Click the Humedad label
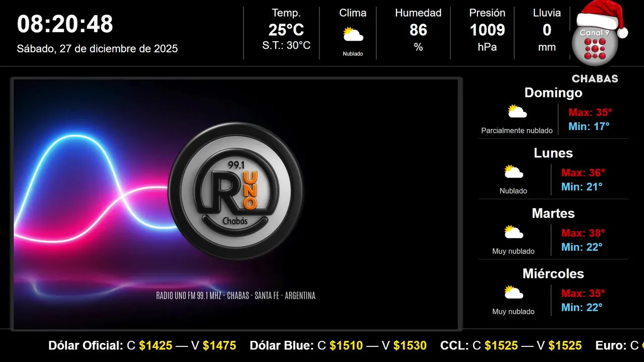The height and width of the screenshot is (362, 644). tap(418, 13)
